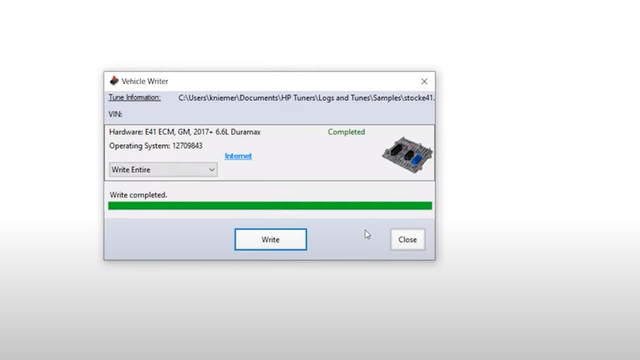Viewport: 640px width, 360px height.
Task: Click the green Completed status text
Action: click(346, 132)
